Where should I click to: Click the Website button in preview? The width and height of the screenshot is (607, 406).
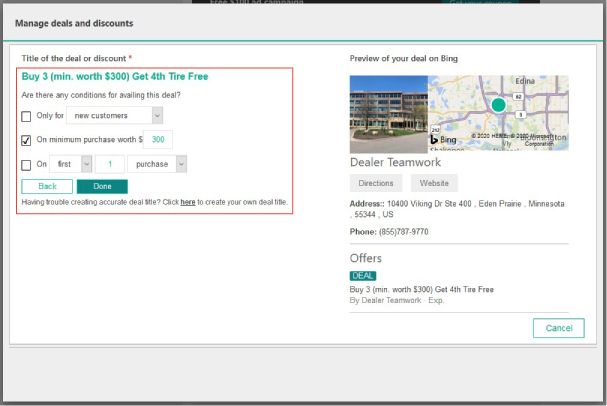tap(434, 183)
